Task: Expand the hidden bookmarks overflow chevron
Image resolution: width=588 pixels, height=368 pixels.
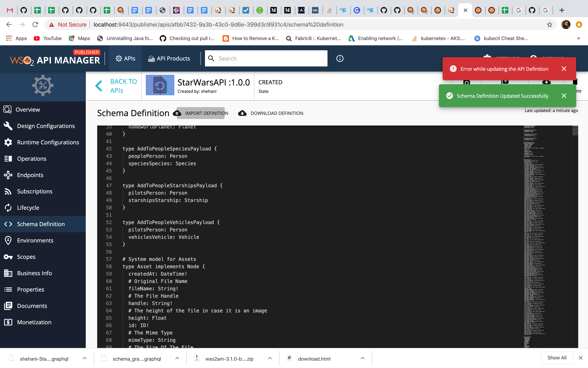Action: (579, 38)
